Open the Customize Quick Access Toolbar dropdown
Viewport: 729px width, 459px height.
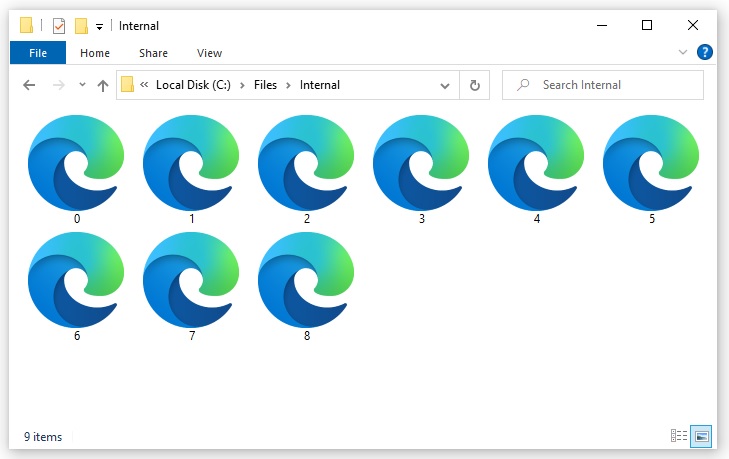tap(99, 27)
